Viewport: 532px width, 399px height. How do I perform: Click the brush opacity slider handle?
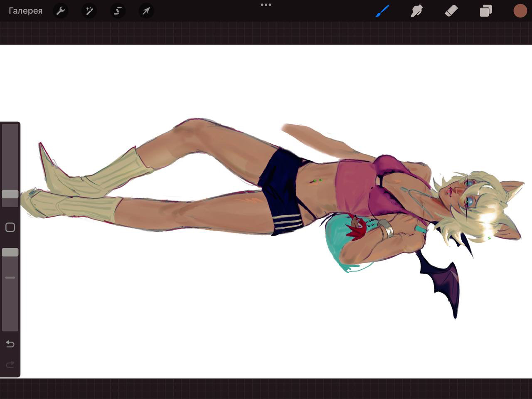10,252
